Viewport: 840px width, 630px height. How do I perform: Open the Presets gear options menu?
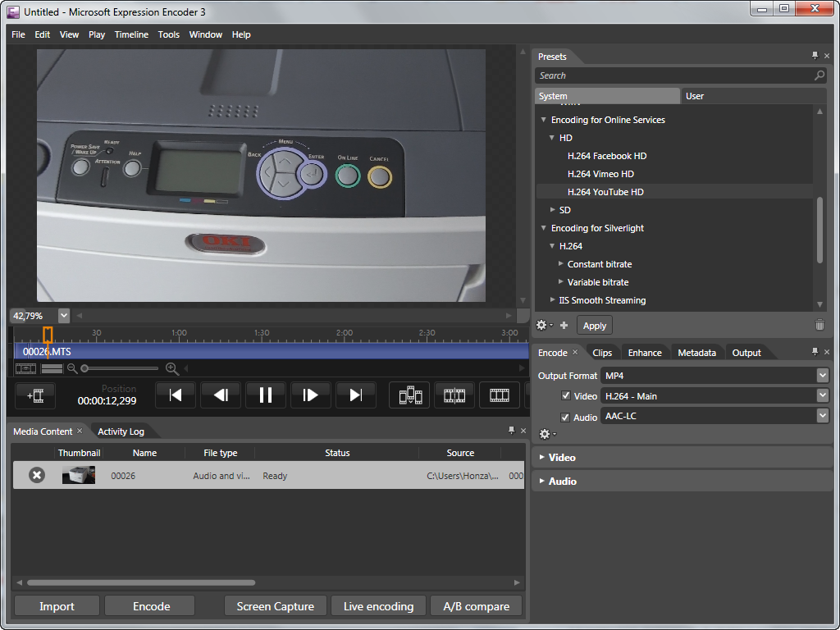coord(545,325)
